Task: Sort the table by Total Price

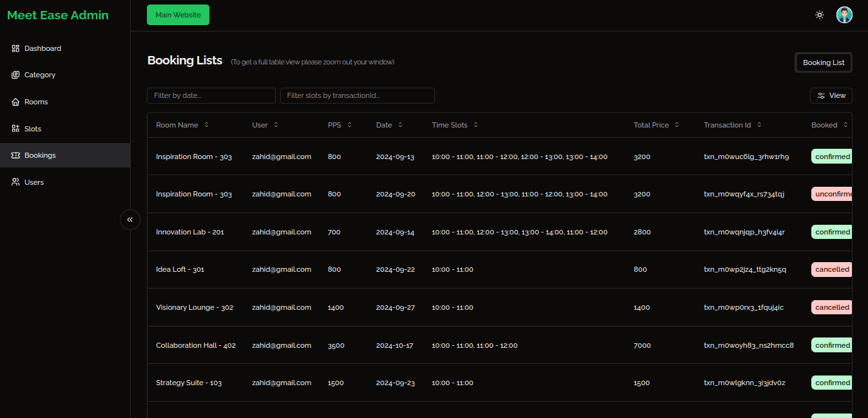Action: click(656, 125)
